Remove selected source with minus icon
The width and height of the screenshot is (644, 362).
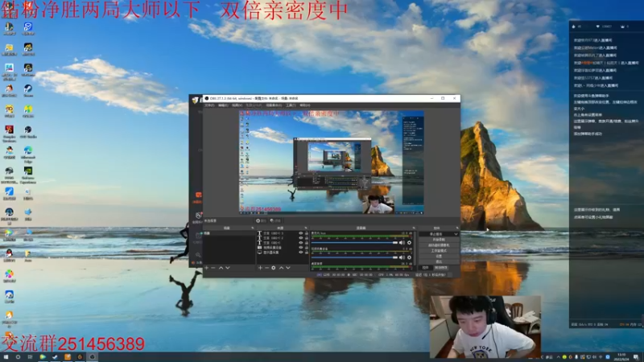[x=266, y=268]
